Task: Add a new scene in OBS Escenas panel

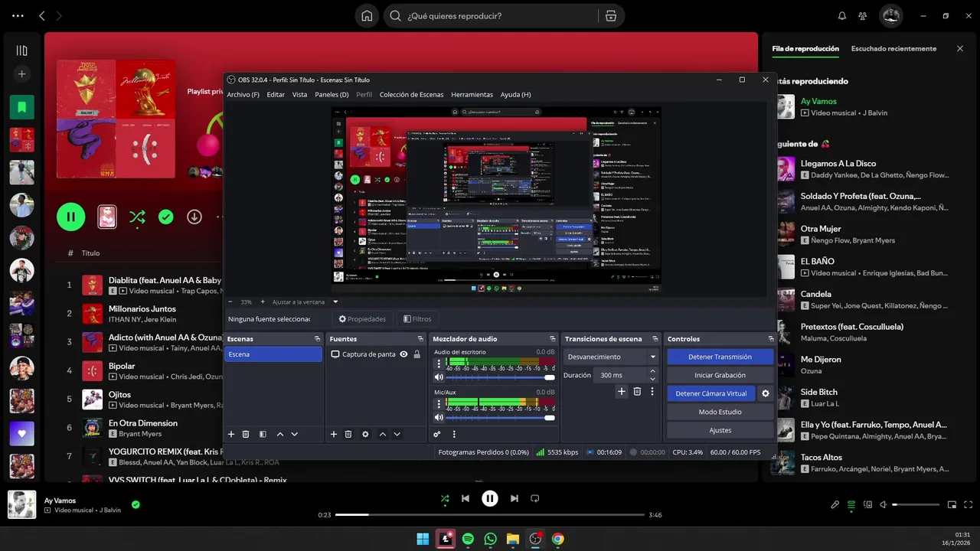Action: point(231,434)
